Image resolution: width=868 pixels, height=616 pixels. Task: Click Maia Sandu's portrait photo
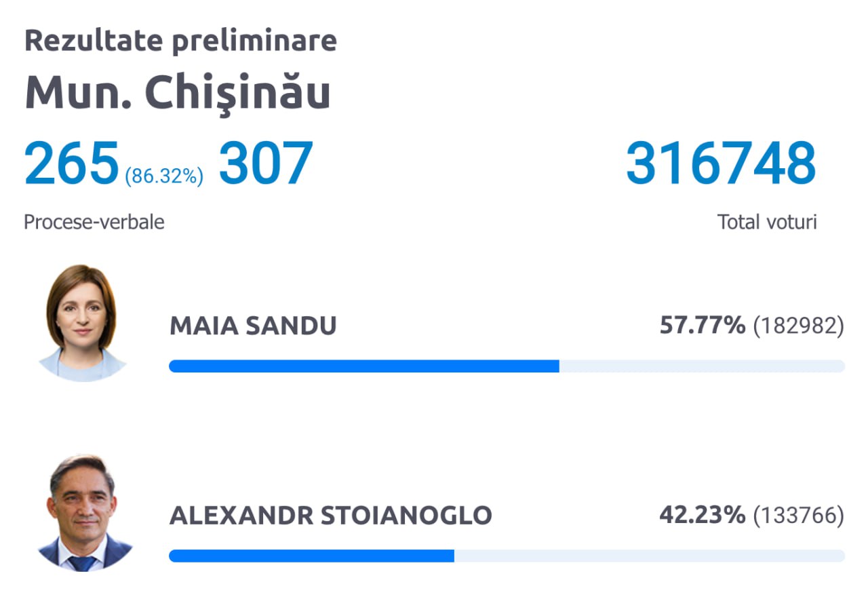coord(82,323)
